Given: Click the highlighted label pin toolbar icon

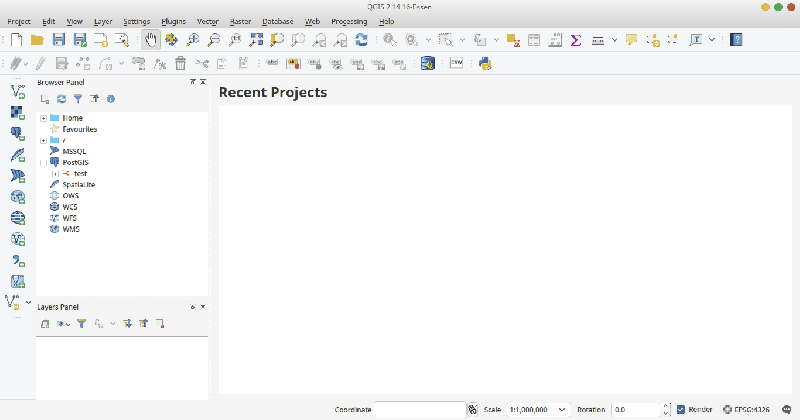Looking at the screenshot, I should tap(293, 63).
